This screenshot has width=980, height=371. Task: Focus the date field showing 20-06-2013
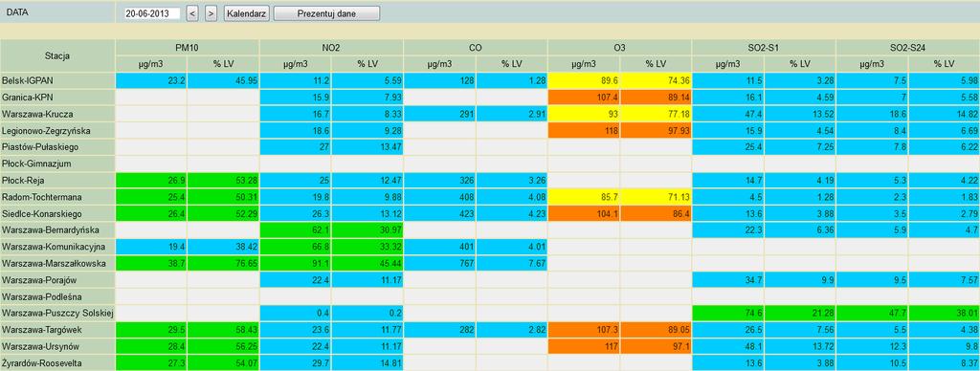(152, 13)
